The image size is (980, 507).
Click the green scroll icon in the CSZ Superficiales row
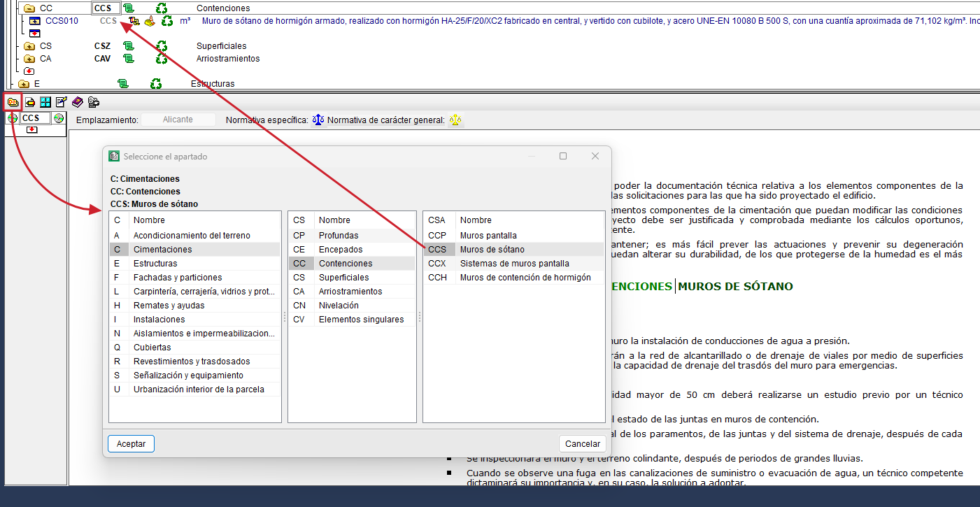[128, 46]
